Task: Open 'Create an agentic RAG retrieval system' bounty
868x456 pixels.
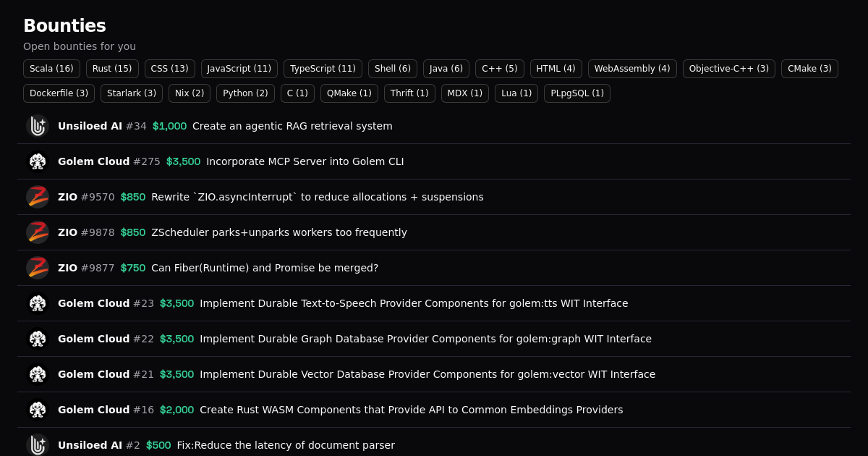Action: 292,126
